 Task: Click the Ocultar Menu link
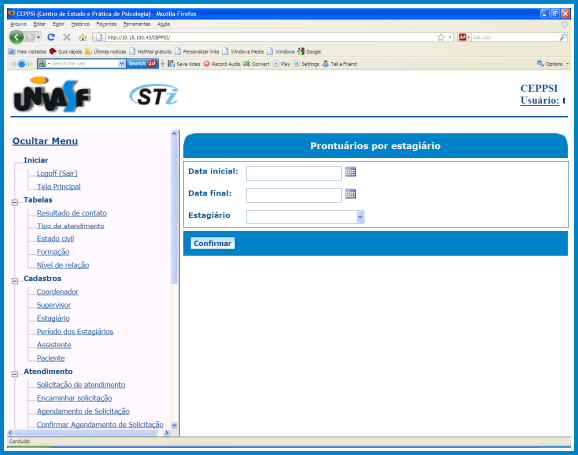[x=45, y=141]
